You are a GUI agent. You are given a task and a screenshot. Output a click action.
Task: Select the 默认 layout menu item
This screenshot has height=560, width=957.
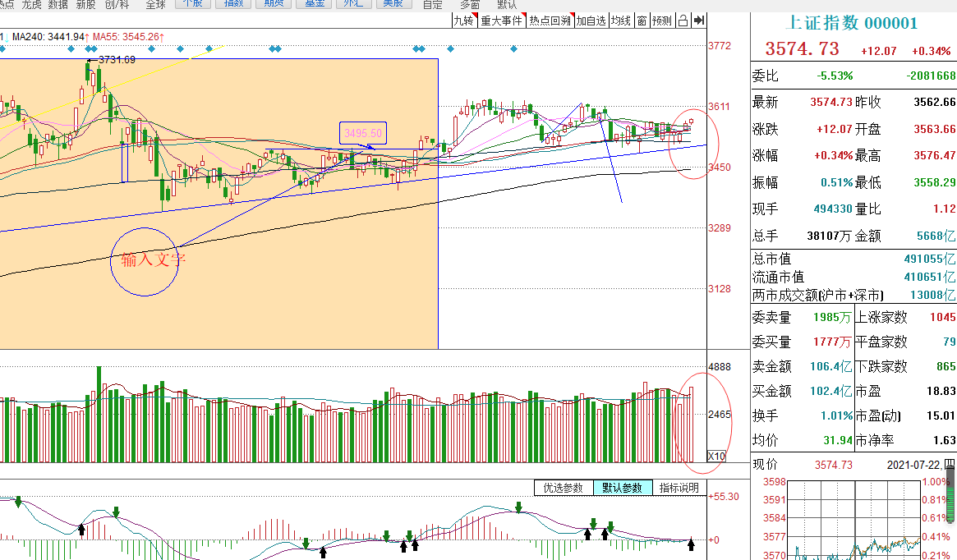point(507,4)
